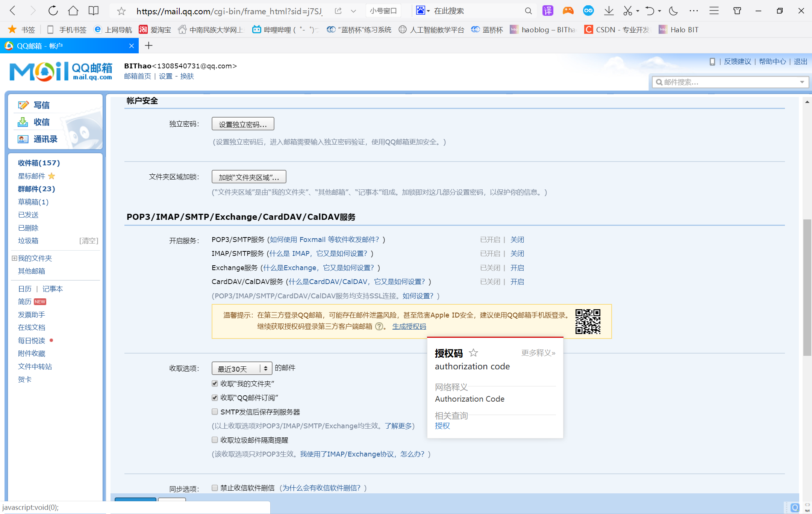
Task: Click 关闭 for POP3/SMTP service
Action: pos(517,239)
